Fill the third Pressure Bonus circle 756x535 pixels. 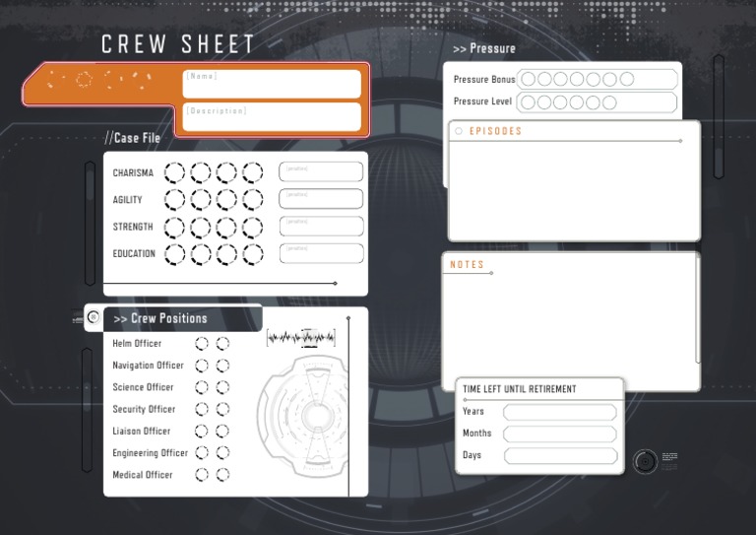(561, 79)
